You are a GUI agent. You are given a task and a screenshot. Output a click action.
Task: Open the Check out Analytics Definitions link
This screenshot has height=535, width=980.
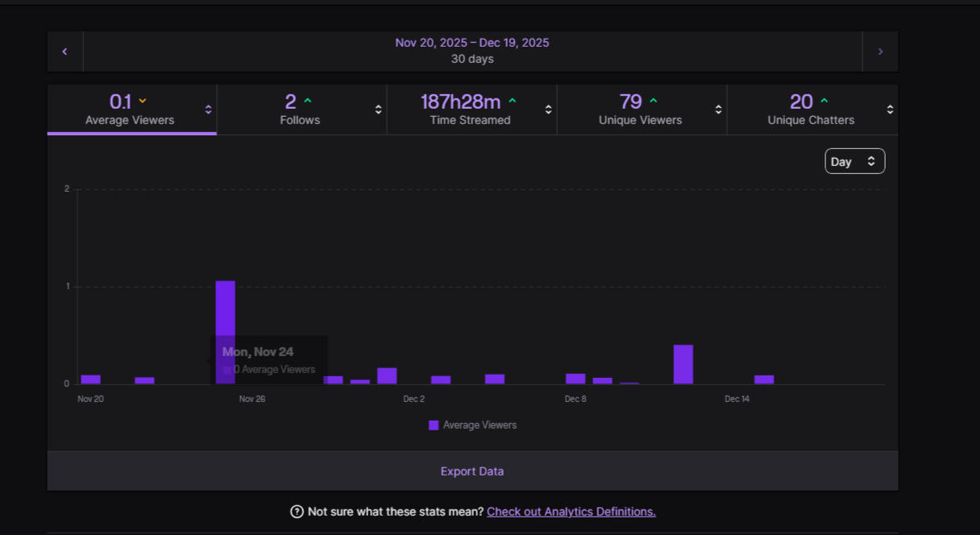571,512
